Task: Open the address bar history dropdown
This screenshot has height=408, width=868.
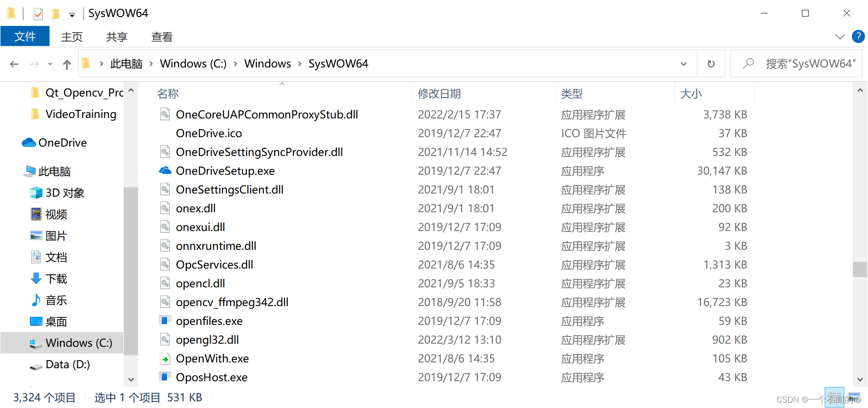Action: 684,64
